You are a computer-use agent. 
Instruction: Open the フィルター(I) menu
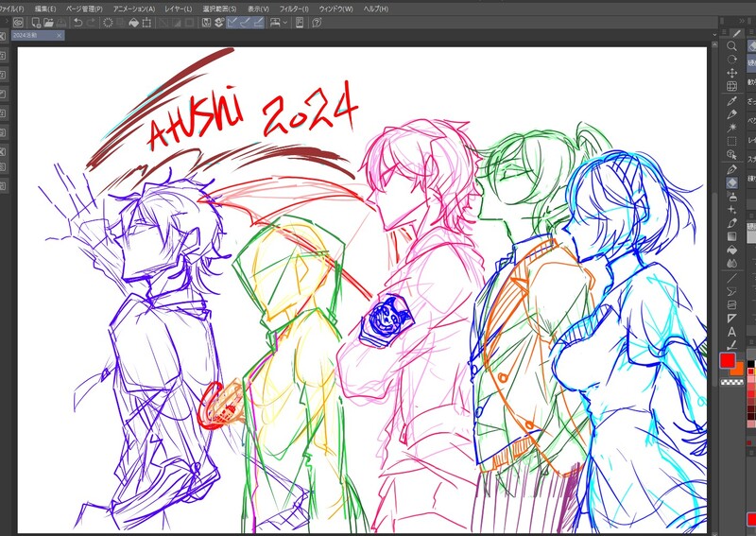point(294,9)
